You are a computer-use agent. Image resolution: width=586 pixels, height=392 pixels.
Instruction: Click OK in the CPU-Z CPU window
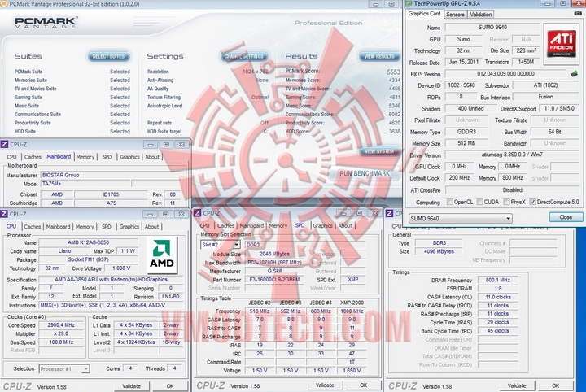click(170, 386)
